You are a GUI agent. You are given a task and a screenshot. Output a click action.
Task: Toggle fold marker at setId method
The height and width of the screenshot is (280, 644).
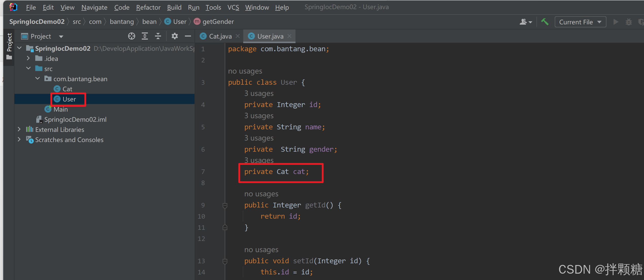225,261
